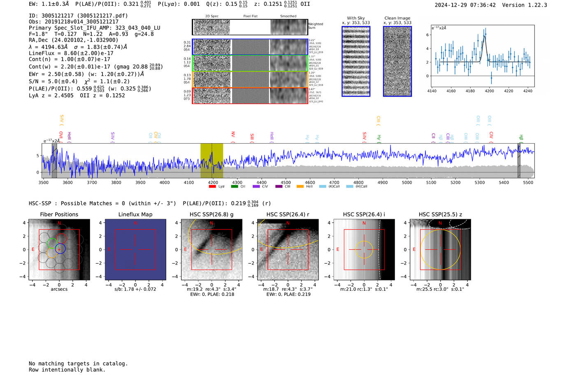
Task: Click the 'S/N = 5.0(±0.4)' value
Action: pos(53,81)
